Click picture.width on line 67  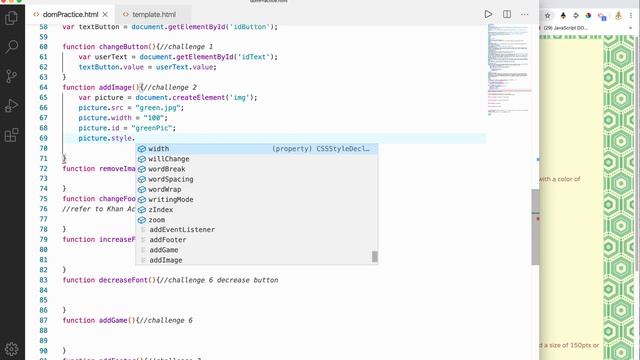105,118
